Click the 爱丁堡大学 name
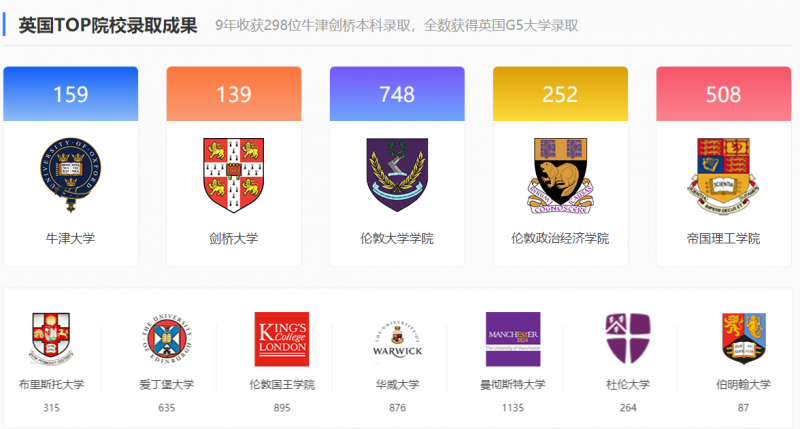Viewport: 800px width, 429px height. click(167, 385)
